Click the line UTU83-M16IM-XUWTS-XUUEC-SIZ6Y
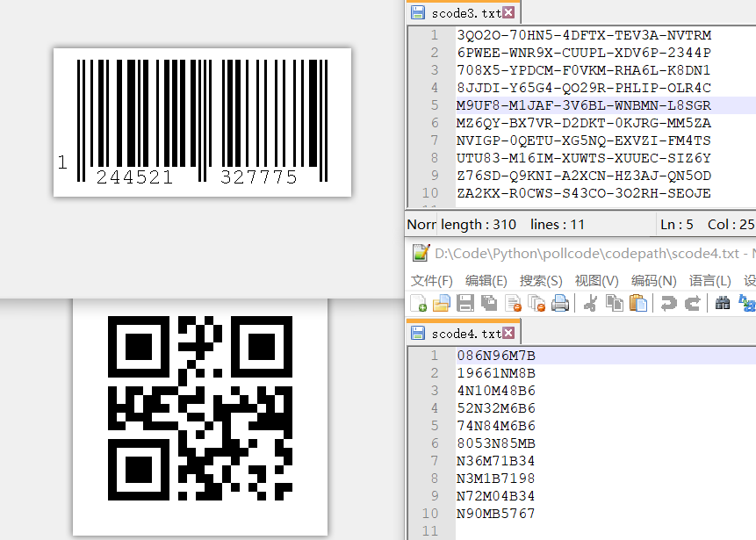The height and width of the screenshot is (540, 756). pos(584,158)
